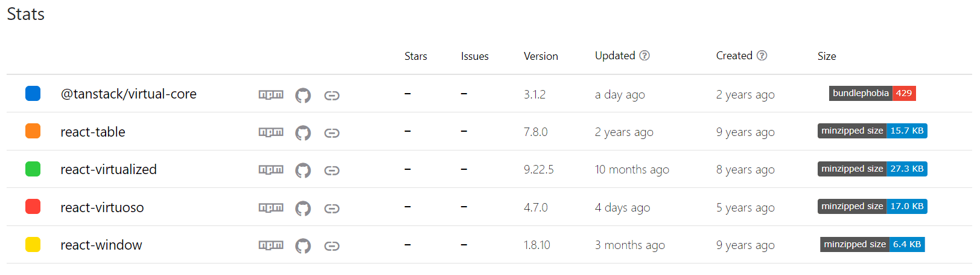The height and width of the screenshot is (275, 980).
Task: Open the react-virtuoso package link
Action: [x=102, y=207]
